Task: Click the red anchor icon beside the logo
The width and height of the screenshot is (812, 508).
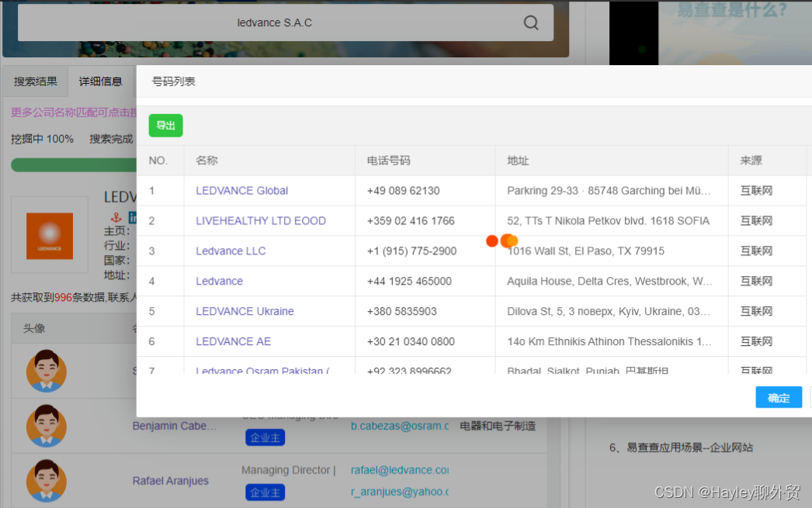Action: click(x=116, y=217)
